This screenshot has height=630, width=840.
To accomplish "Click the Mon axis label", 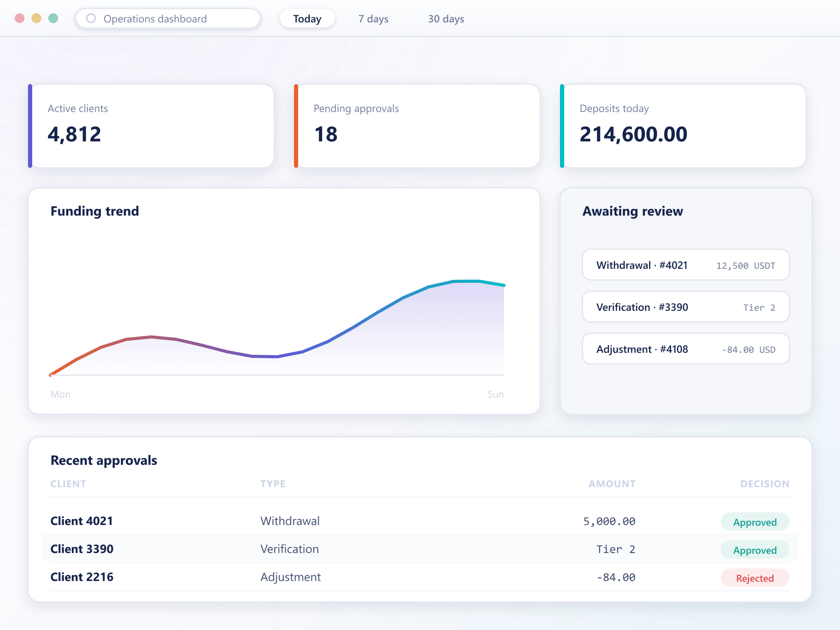I will pos(60,394).
